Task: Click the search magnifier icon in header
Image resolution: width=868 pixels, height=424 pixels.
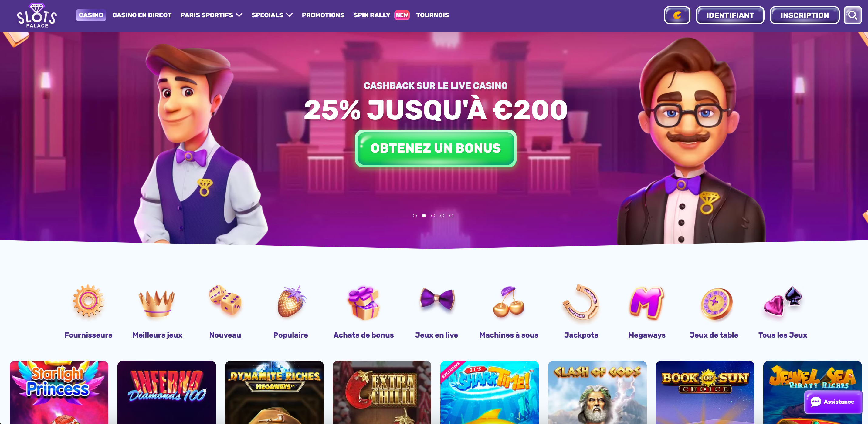Action: tap(853, 15)
